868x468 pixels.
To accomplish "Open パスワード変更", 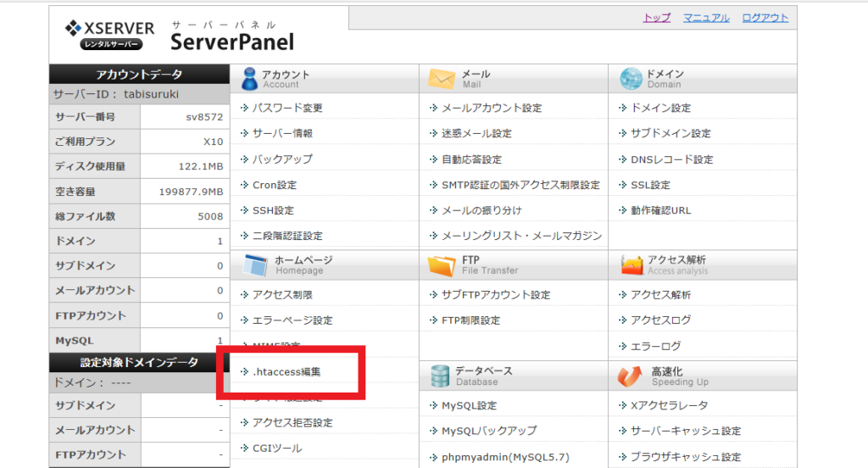I will [287, 108].
